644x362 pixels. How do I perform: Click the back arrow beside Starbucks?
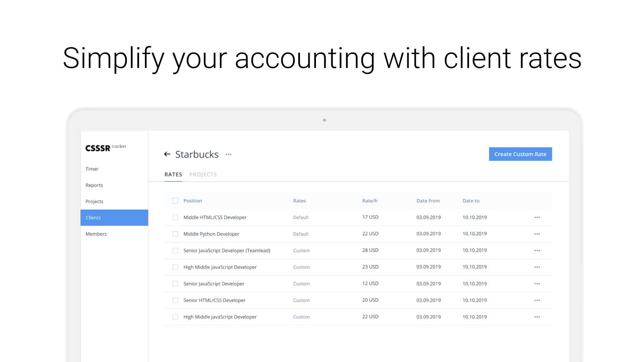tap(167, 154)
